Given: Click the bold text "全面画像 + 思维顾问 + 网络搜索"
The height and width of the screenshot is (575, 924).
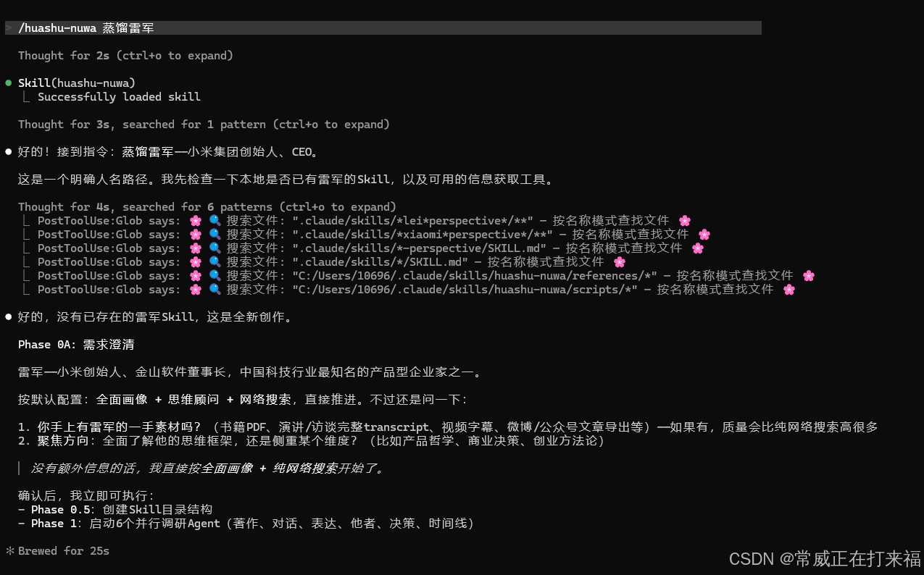Looking at the screenshot, I should [193, 400].
